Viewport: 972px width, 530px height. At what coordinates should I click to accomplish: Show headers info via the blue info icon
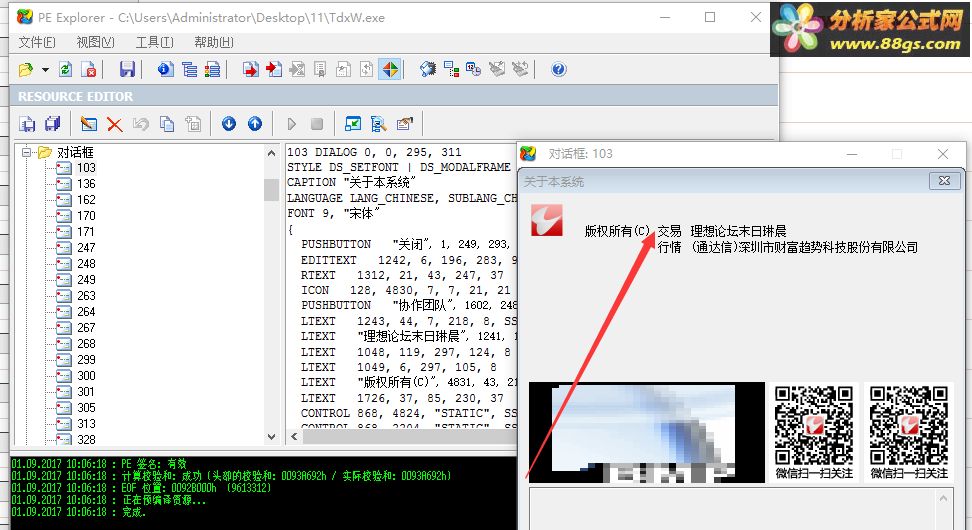pos(166,69)
